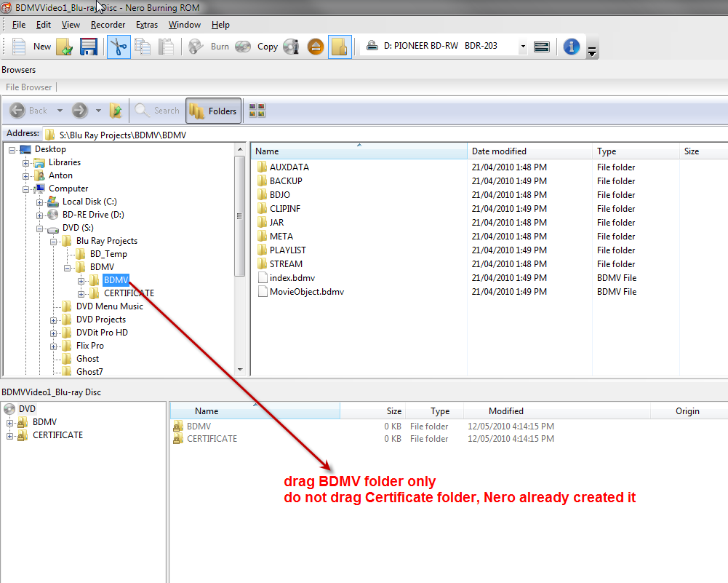
Task: Open the Forward history dropdown arrow
Action: [x=98, y=111]
